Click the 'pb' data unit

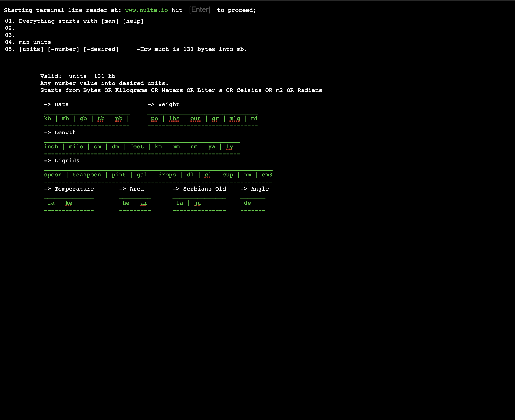click(119, 119)
